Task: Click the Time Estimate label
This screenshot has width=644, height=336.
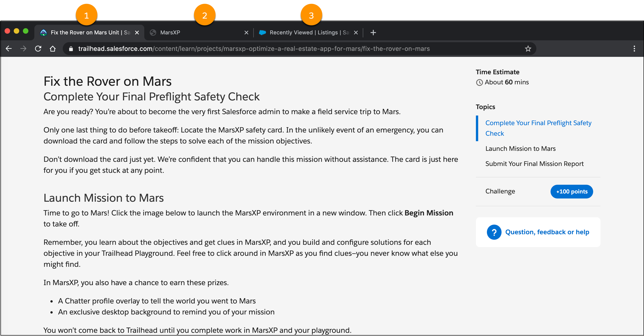Action: click(497, 72)
